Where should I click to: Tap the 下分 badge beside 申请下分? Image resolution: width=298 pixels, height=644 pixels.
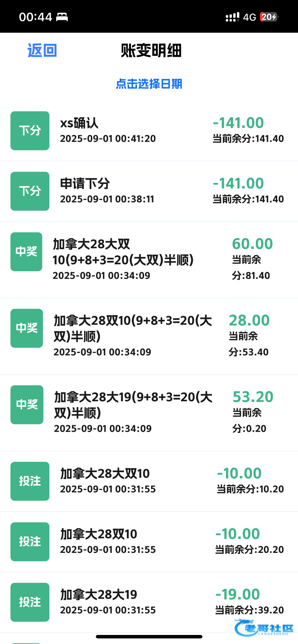tap(30, 191)
